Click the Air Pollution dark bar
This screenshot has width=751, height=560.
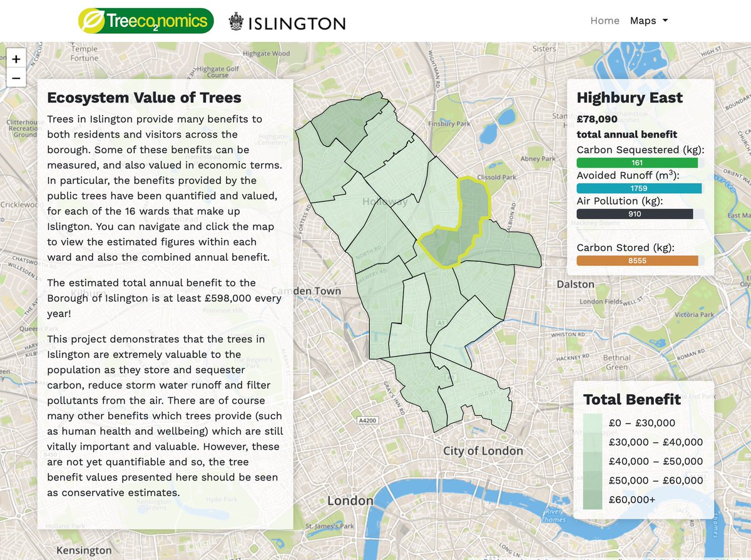635,214
